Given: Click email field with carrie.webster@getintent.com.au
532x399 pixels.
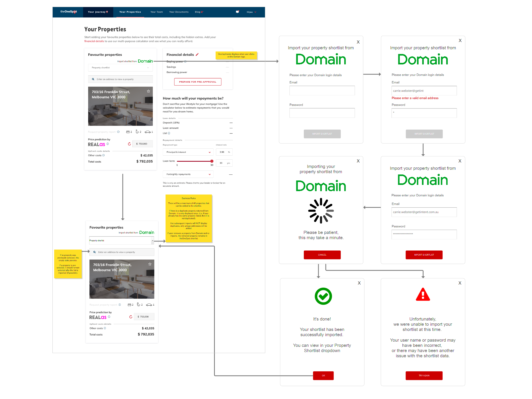Looking at the screenshot, I should click(x=424, y=212).
